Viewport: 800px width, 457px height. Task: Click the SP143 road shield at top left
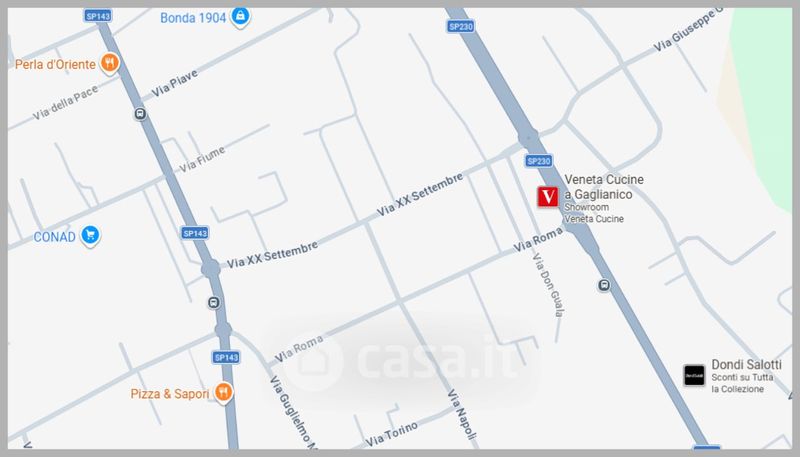click(97, 16)
